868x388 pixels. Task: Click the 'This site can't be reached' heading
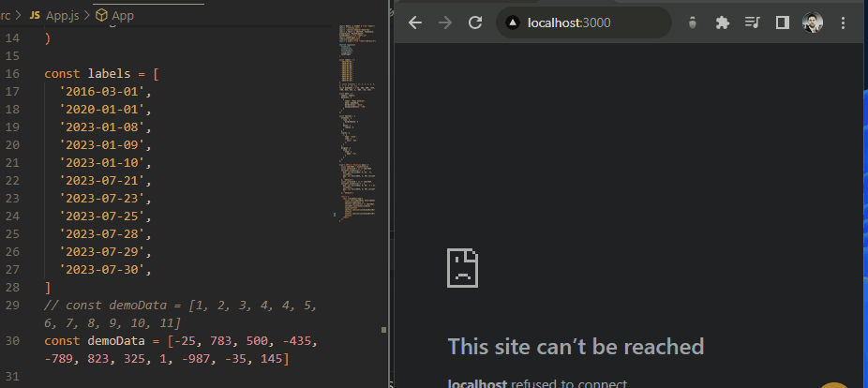[x=576, y=347]
